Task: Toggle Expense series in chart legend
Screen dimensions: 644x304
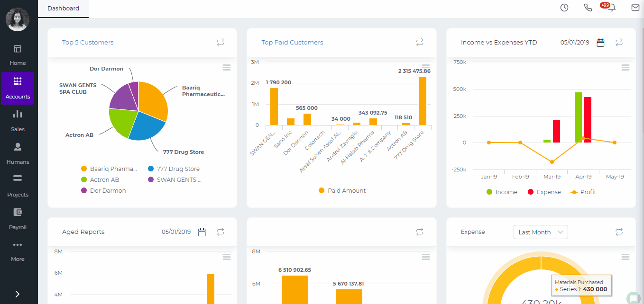Action: [x=543, y=192]
